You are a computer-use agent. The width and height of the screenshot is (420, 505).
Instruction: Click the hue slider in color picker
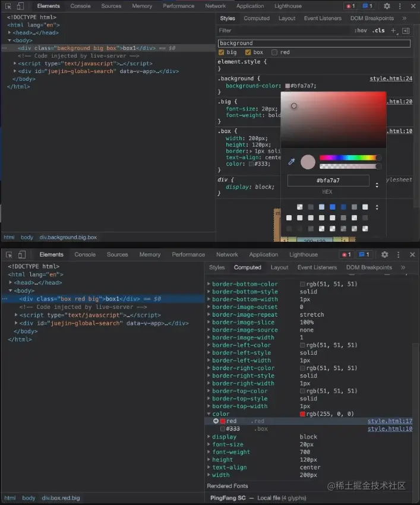[x=350, y=157]
